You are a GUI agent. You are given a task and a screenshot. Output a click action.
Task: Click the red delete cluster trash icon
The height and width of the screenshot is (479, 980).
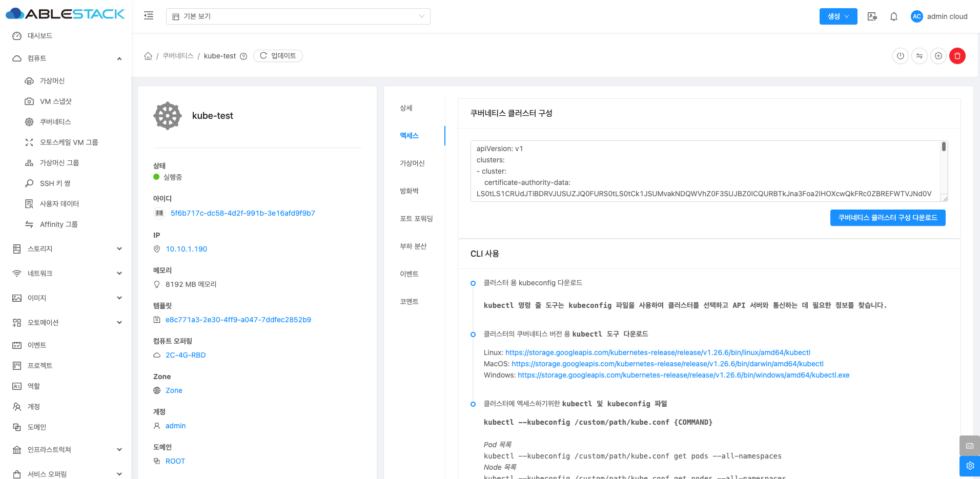pos(957,56)
